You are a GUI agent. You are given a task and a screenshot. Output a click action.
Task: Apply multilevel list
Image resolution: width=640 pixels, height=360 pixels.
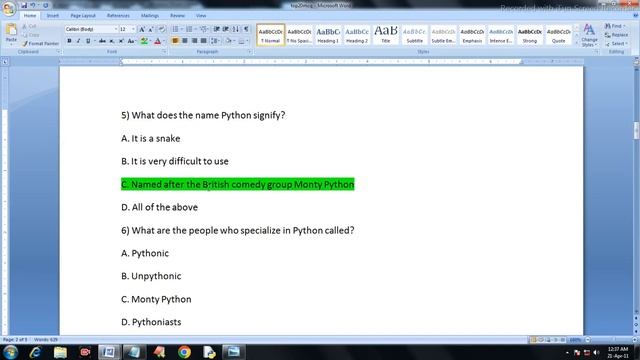pyautogui.click(x=203, y=29)
